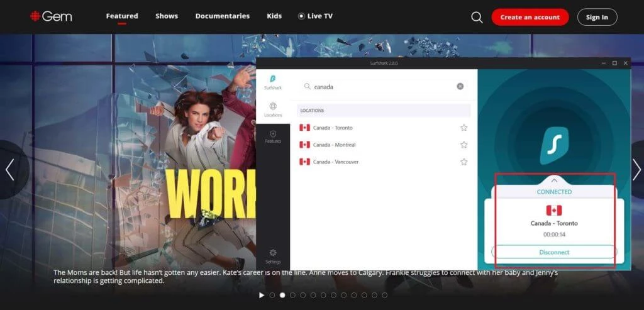Open the Locations globe in Surfshark
This screenshot has height=310, width=644.
coord(273,109)
